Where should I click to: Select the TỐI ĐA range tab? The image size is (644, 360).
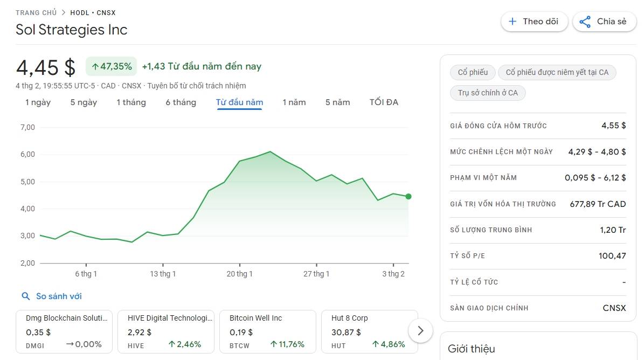click(x=384, y=102)
